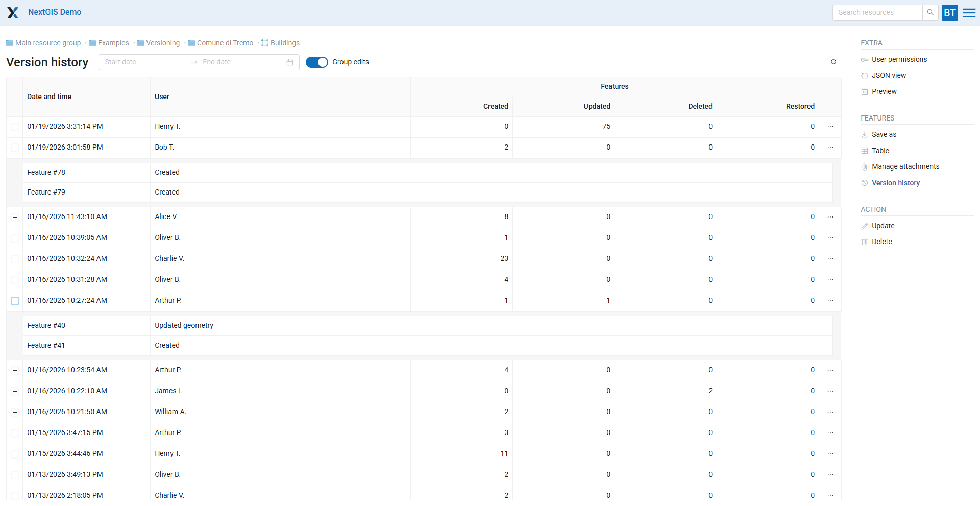Click the Start date input field
Screen dimensions: 980x506
point(143,62)
